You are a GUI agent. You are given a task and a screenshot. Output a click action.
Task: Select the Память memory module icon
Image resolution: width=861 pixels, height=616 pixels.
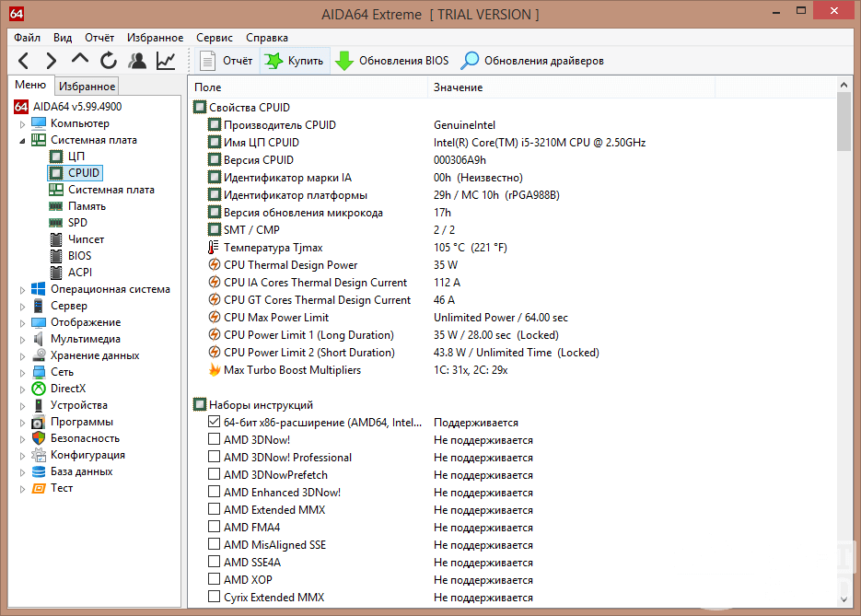pyautogui.click(x=56, y=206)
